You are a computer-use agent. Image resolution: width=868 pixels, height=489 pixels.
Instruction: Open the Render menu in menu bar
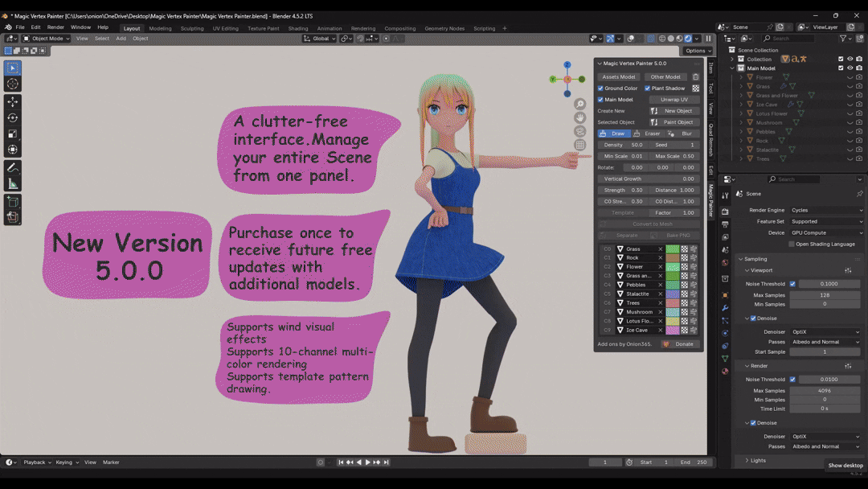(x=55, y=27)
